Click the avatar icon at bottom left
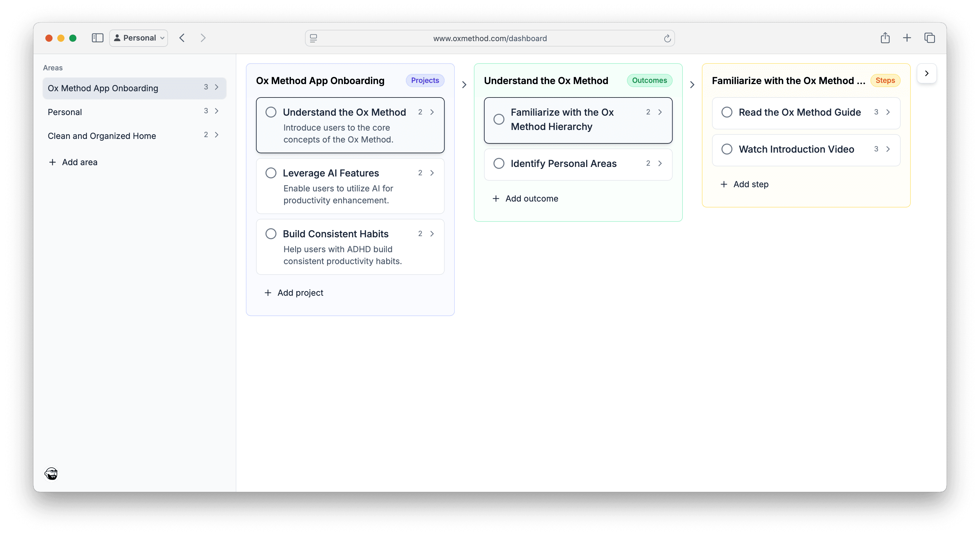 (x=51, y=474)
